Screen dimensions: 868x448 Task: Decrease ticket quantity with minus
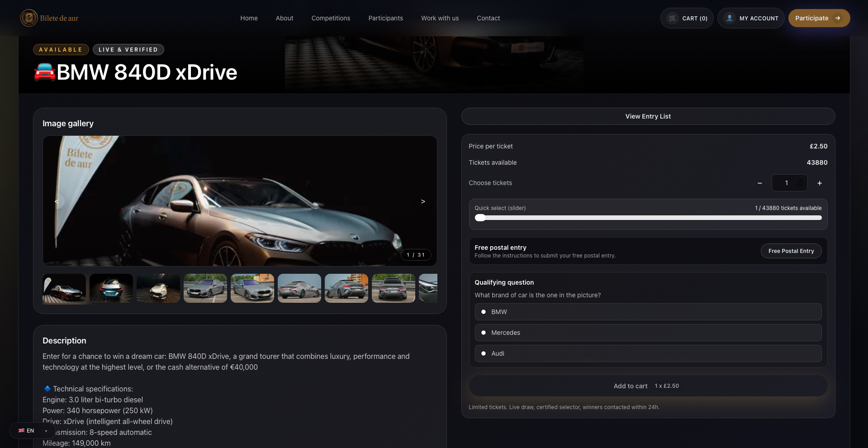coord(760,183)
